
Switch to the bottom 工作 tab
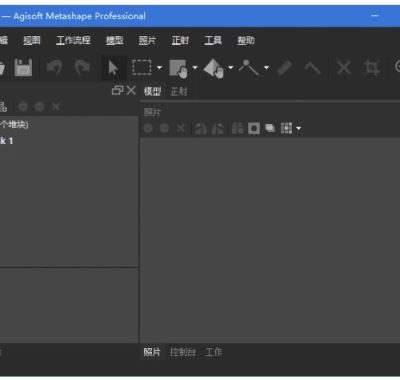point(214,352)
